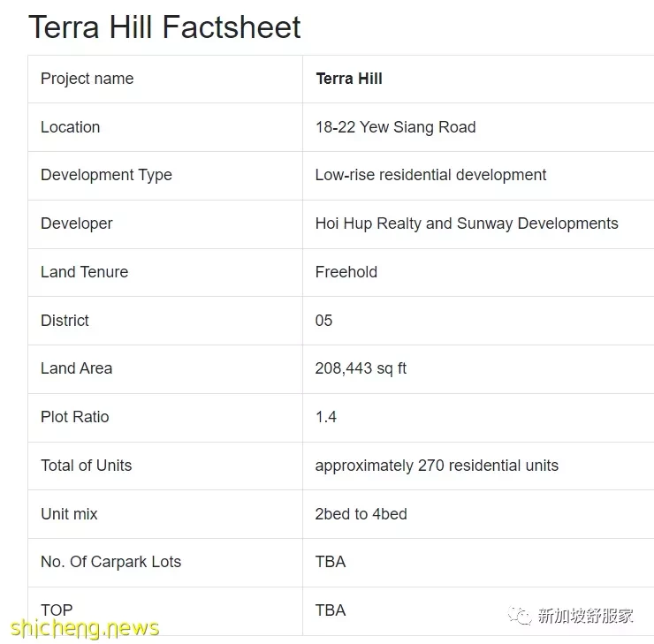Click the No. Of Carpark Lots label
Viewport: 654px width, 644px height.
(x=111, y=562)
